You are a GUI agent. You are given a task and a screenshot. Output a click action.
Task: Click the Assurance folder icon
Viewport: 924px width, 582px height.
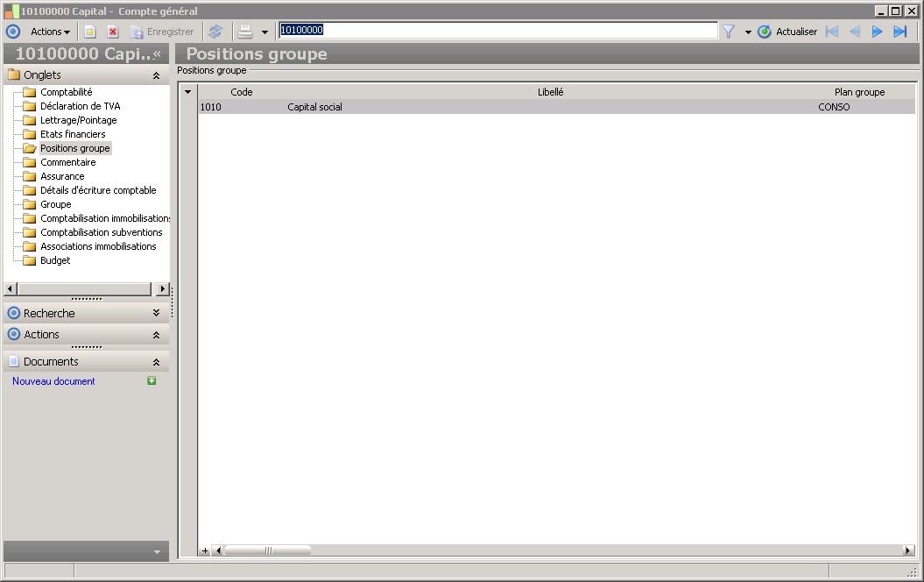pos(30,176)
